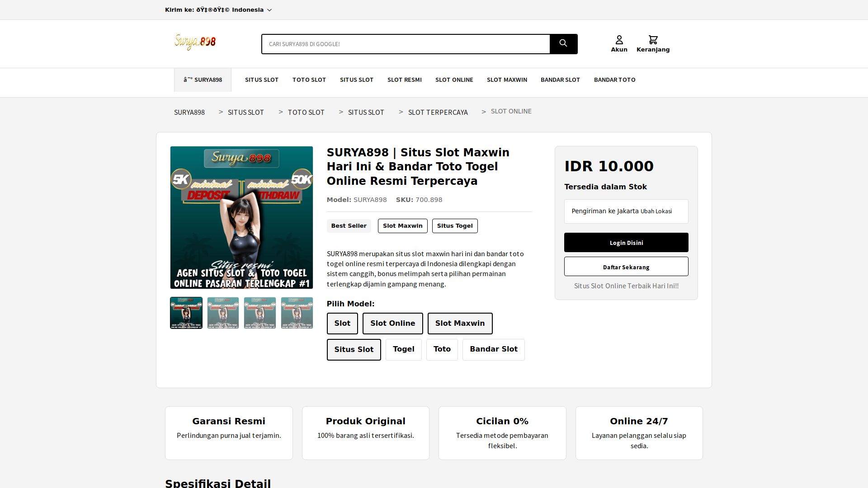Click the SKU 700.898 text
868x488 pixels.
click(419, 200)
